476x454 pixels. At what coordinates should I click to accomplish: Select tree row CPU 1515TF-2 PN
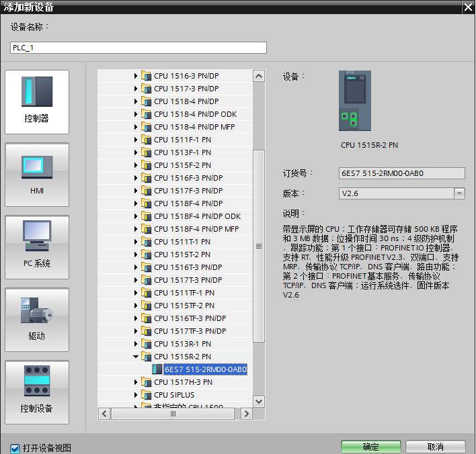[175, 306]
